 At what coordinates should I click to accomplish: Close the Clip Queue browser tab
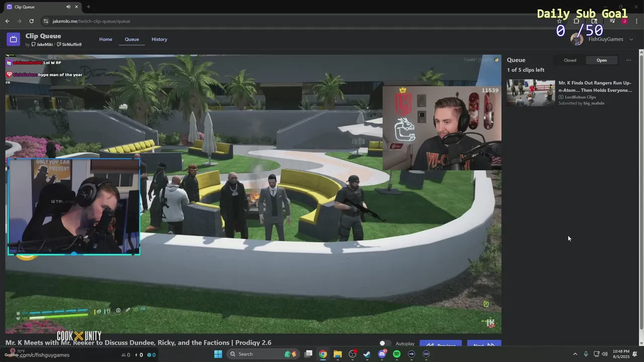[76, 7]
